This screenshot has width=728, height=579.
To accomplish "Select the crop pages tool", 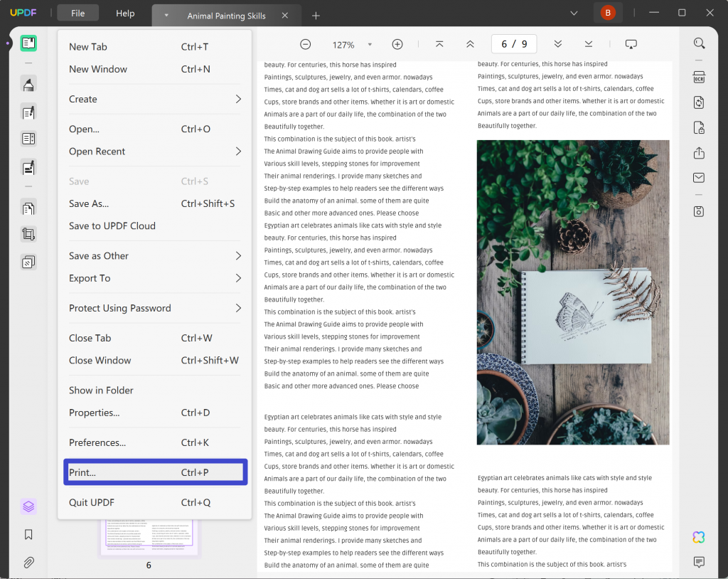I will [x=28, y=234].
